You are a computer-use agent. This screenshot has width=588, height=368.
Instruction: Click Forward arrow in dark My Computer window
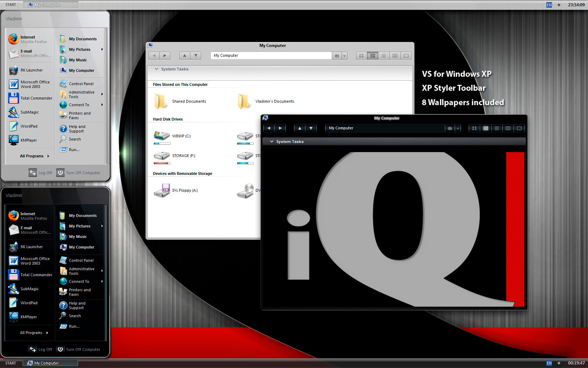click(x=280, y=128)
